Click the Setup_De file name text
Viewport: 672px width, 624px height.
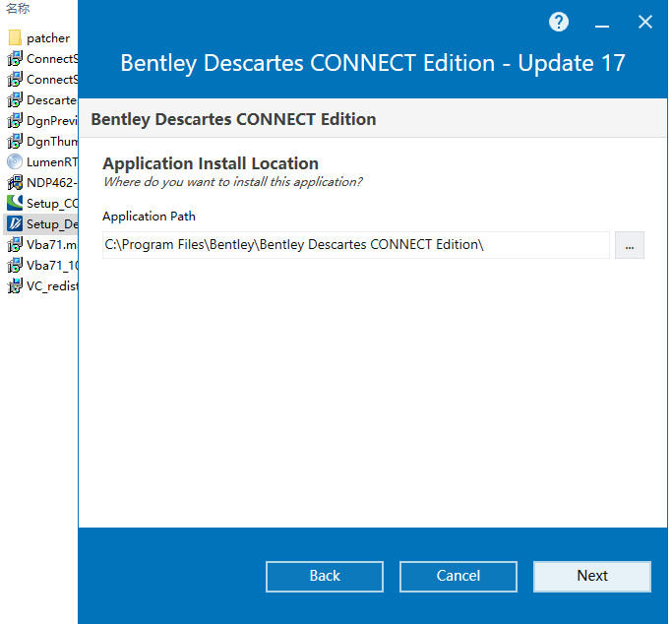52,224
